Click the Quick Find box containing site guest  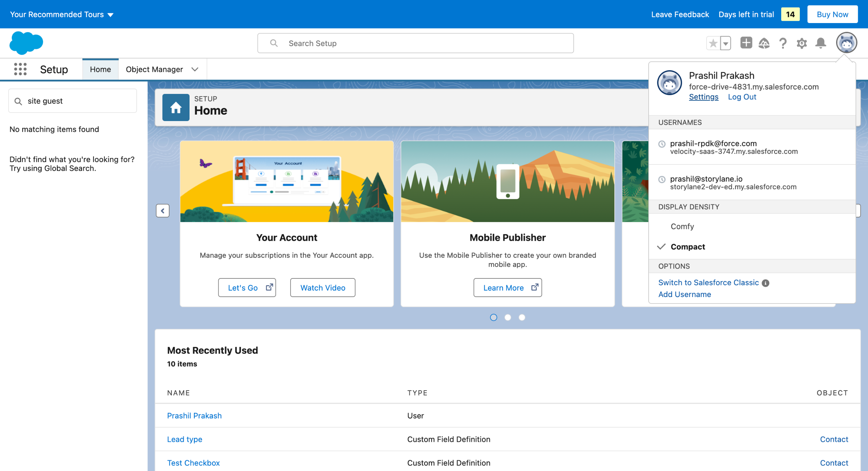click(x=73, y=101)
